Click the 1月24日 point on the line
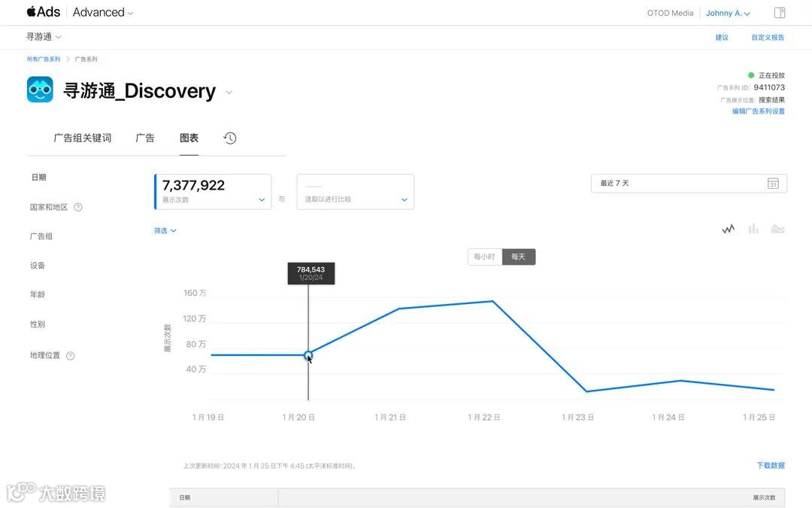The image size is (812, 508). [680, 381]
